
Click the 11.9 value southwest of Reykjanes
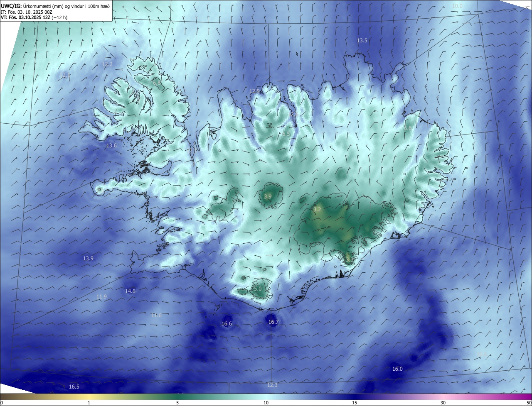[x=101, y=296]
